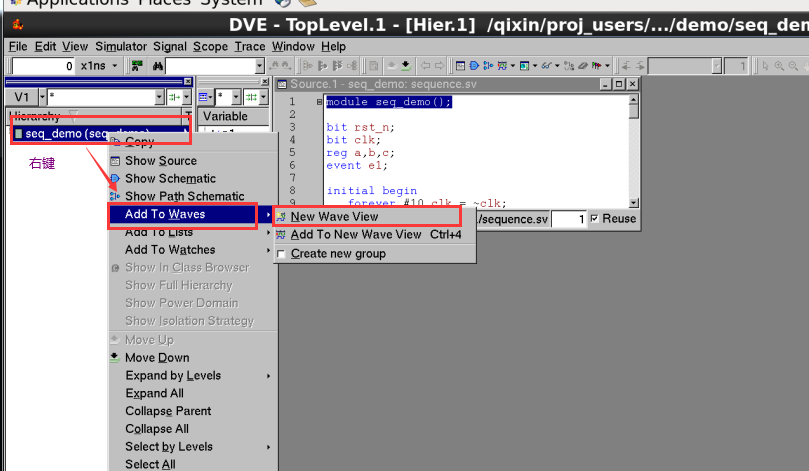Click the Wave view toolbar icon
Image resolution: width=809 pixels, height=471 pixels.
(502, 66)
